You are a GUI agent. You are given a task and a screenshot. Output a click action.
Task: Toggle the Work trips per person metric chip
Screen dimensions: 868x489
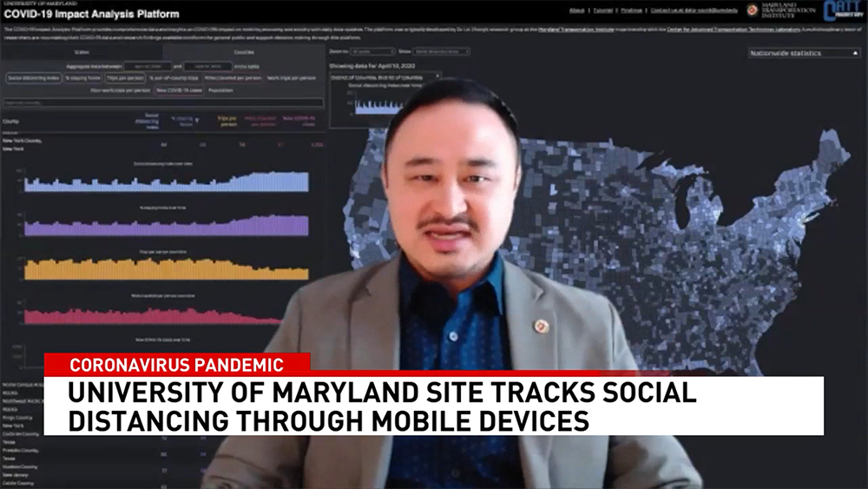(x=291, y=78)
